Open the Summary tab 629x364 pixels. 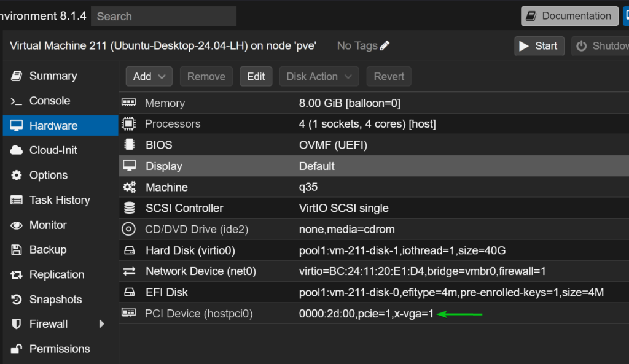61,76
